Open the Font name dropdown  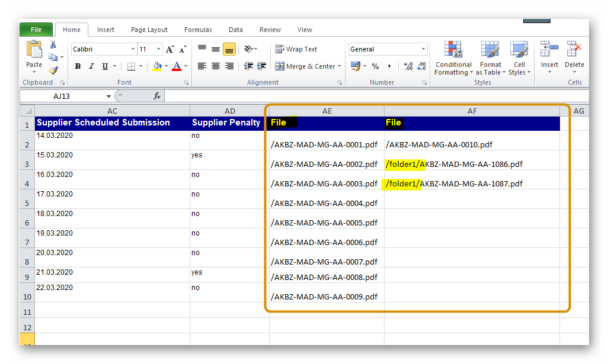coord(134,49)
